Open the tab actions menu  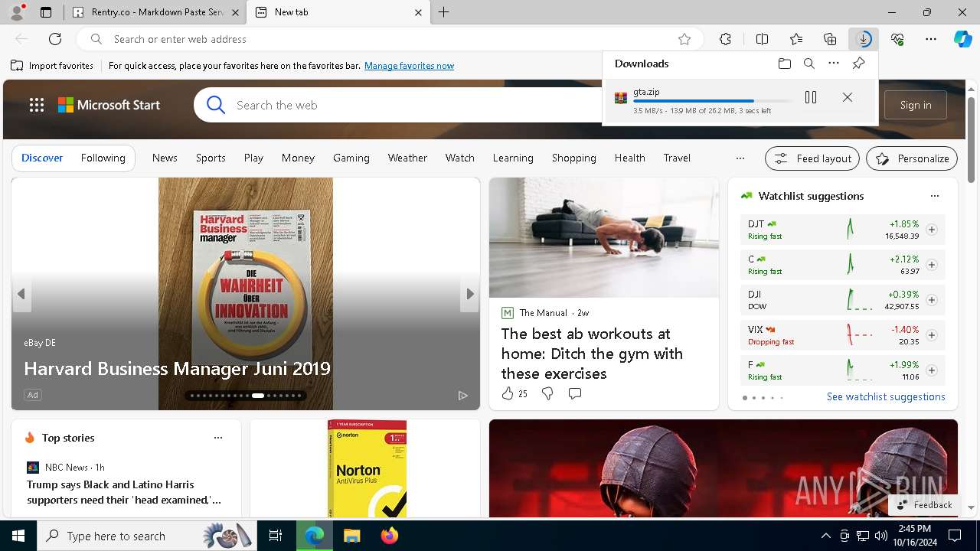click(46, 12)
